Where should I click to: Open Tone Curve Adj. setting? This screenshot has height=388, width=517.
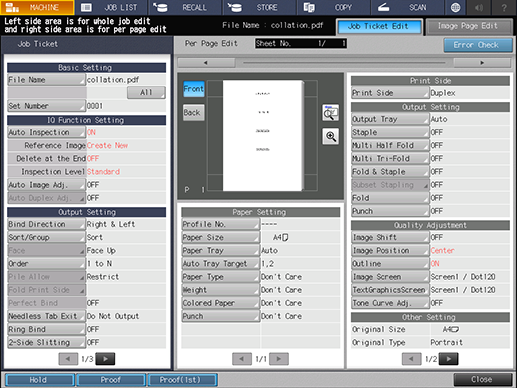[x=390, y=303]
